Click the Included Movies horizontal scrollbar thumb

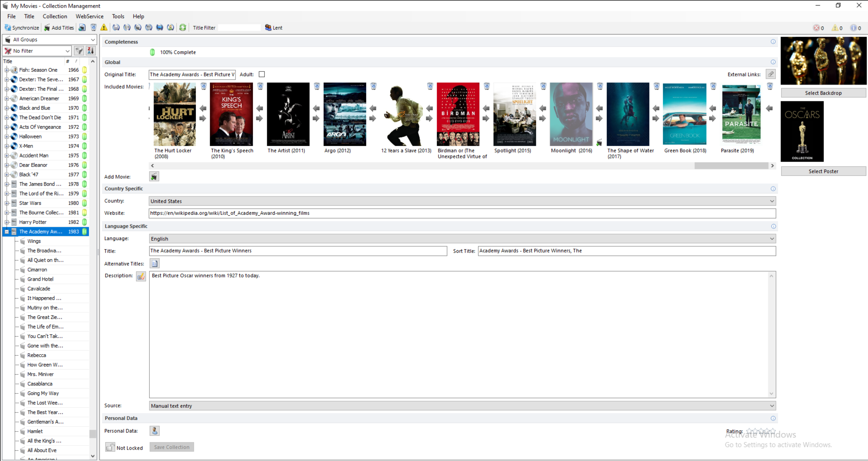pyautogui.click(x=731, y=166)
